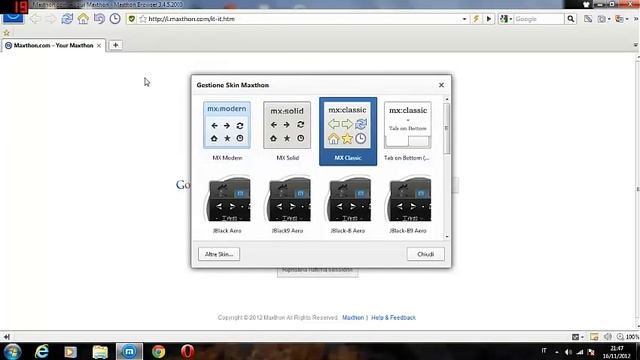The height and width of the screenshot is (360, 640).
Task: Go forward using the forward arrow
Action: (x=51, y=19)
